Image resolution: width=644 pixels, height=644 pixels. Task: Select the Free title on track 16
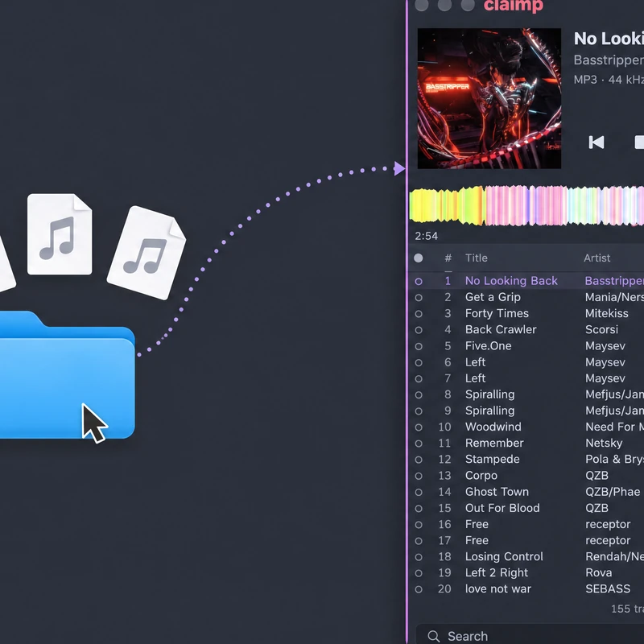coord(477,524)
